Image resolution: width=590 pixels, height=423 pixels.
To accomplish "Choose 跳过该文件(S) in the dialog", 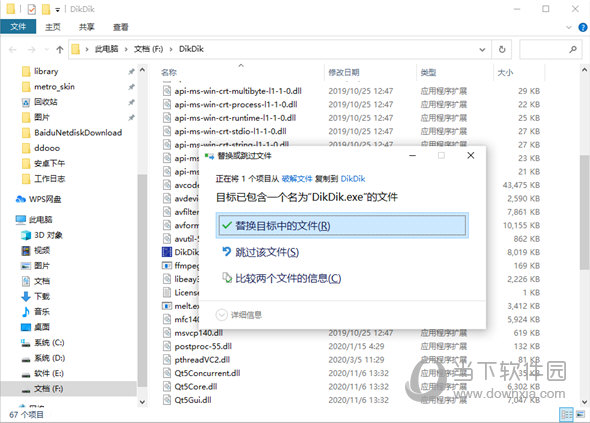I will (267, 252).
